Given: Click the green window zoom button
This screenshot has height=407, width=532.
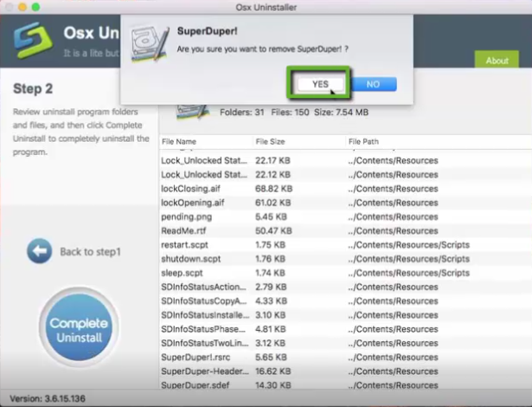Looking at the screenshot, I should click(35, 7).
